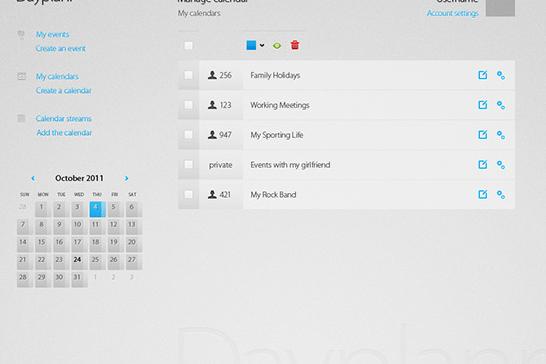The width and height of the screenshot is (546, 364).
Task: Select October 31 in mini calendar
Action: click(79, 279)
